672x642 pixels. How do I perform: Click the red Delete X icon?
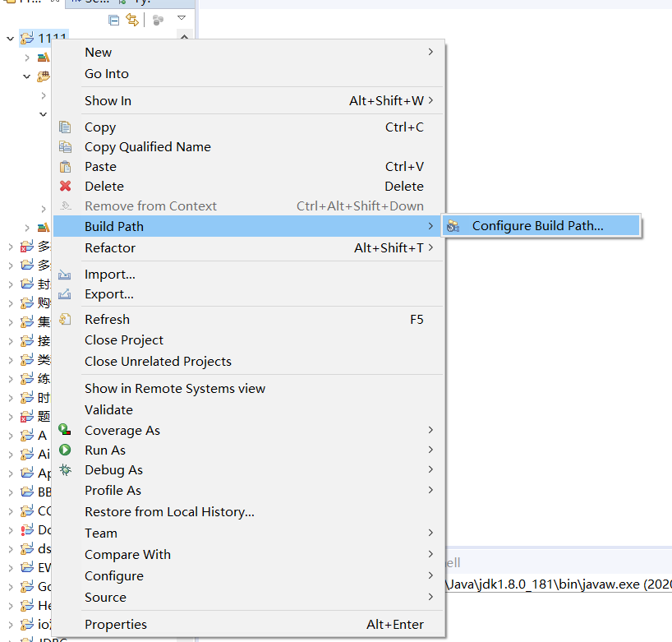tap(65, 186)
